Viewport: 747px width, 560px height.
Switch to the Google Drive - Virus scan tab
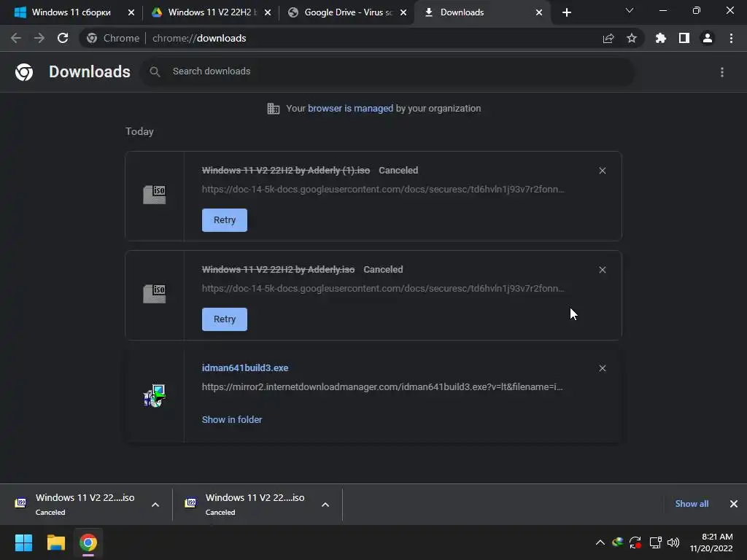347,12
